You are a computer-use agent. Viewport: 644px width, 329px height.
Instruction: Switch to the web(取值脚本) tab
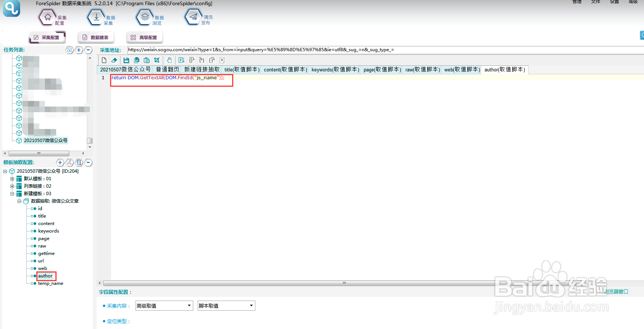[x=462, y=70]
